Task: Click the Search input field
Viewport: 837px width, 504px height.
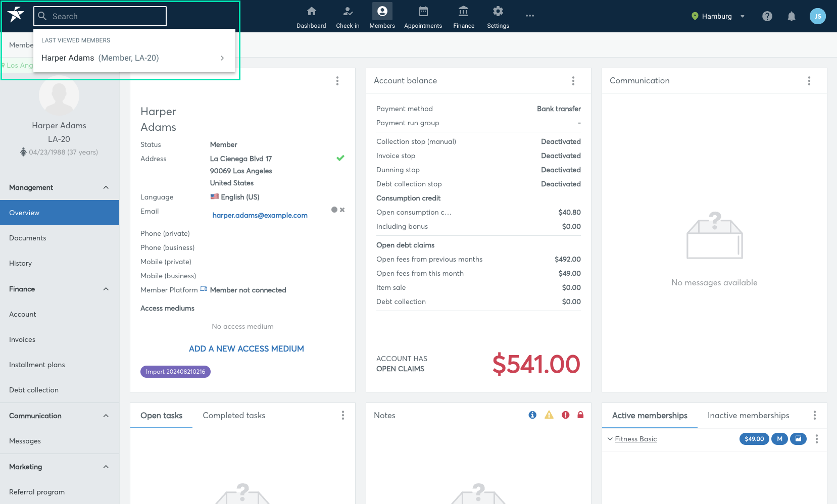Action: [100, 16]
